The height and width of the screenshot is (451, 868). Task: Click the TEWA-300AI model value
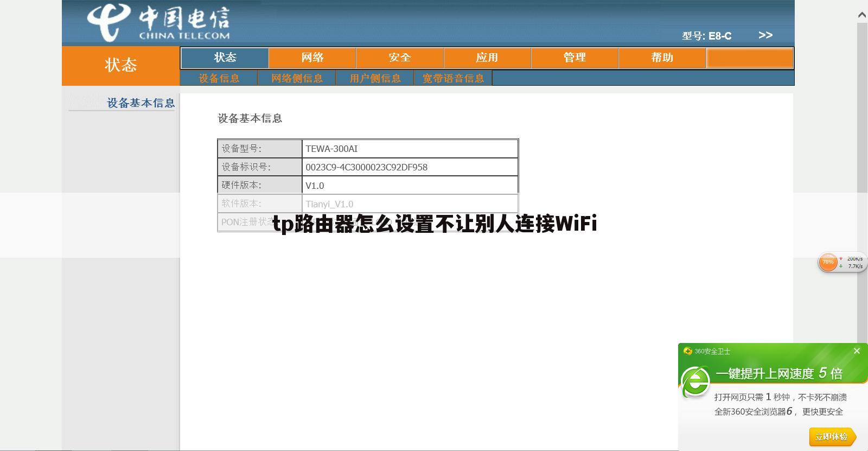point(331,149)
